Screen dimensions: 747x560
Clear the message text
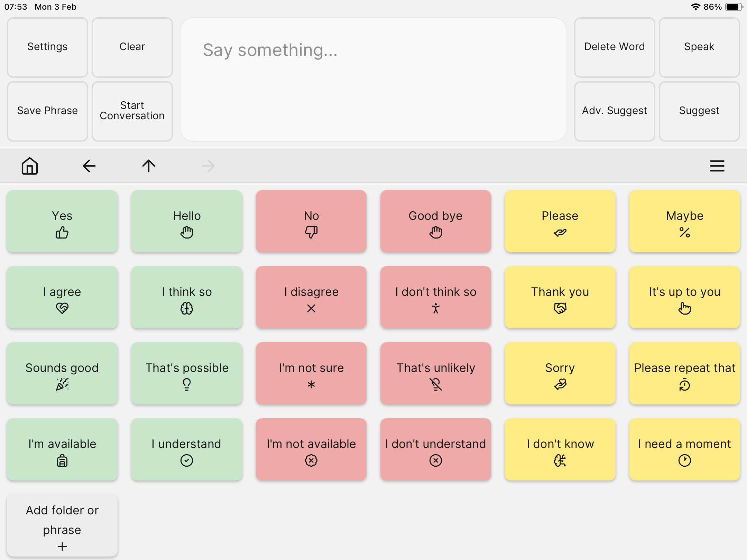click(x=132, y=47)
